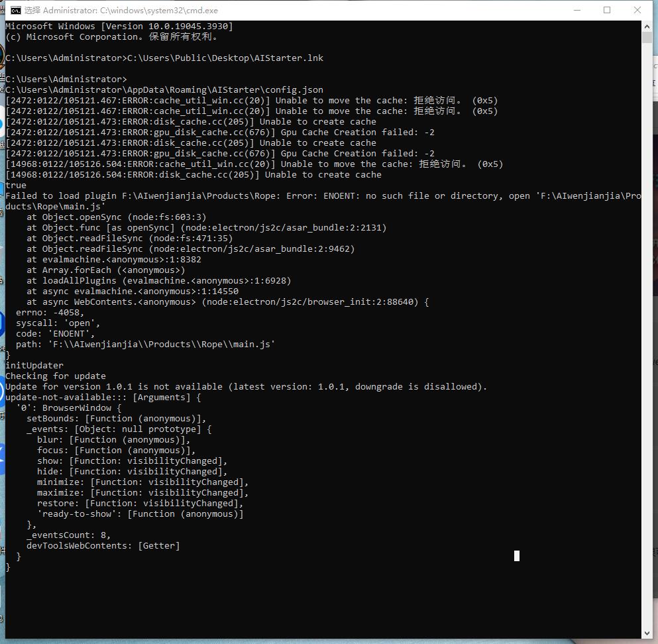The width and height of the screenshot is (658, 644).
Task: Click the 'true' output line
Action: tap(16, 185)
